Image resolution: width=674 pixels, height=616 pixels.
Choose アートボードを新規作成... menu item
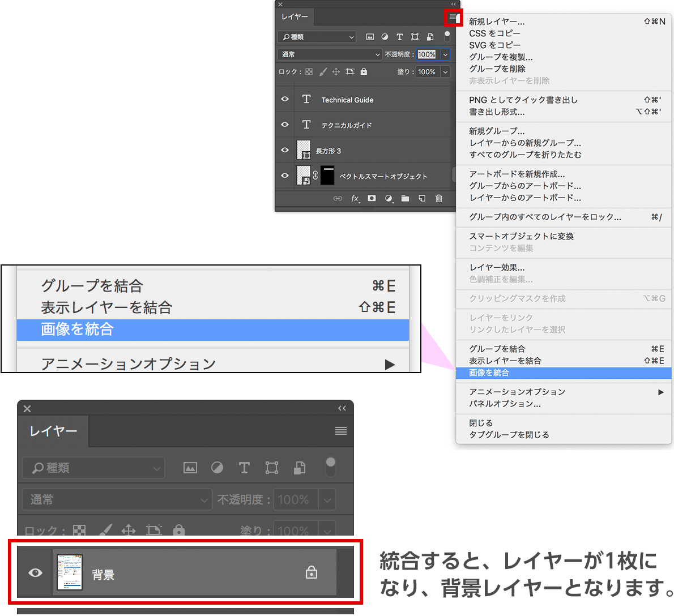[x=564, y=174]
